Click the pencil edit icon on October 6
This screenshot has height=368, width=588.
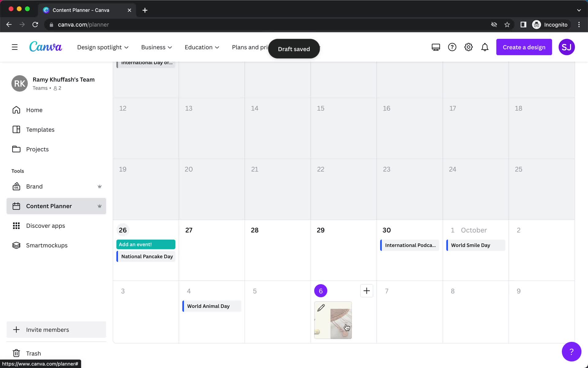click(321, 308)
